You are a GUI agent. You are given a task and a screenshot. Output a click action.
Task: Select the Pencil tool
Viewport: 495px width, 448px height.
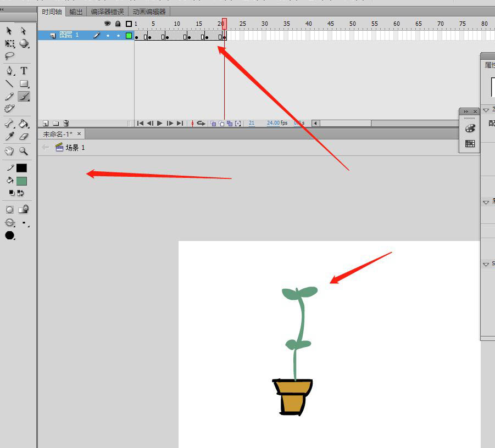[x=9, y=96]
